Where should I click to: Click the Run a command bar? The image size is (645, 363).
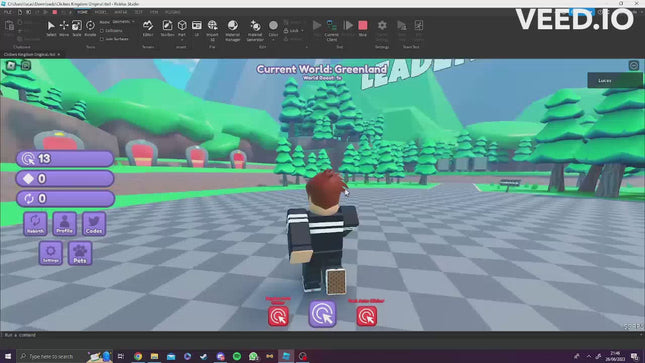point(321,335)
